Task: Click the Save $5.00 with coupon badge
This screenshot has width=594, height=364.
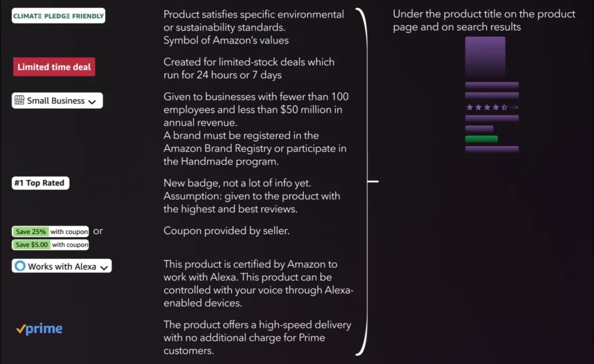Action: click(50, 245)
